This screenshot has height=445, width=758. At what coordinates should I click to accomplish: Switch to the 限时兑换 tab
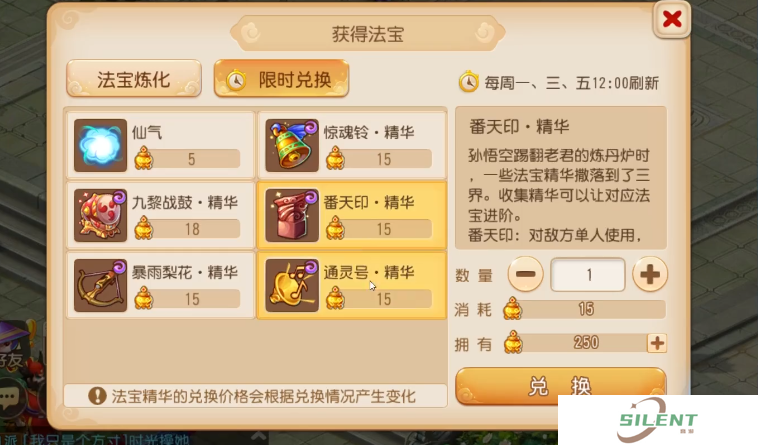(281, 79)
